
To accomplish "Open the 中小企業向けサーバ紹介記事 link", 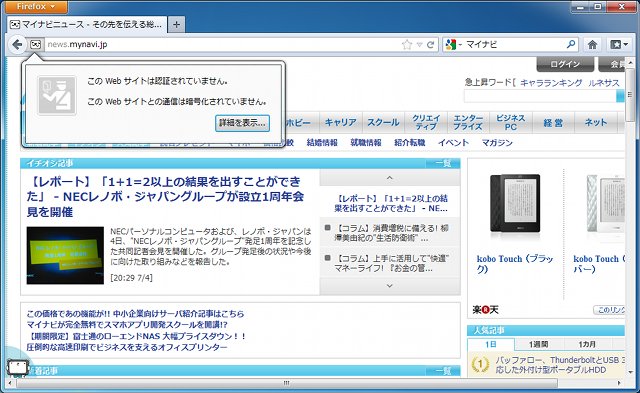I will 135,314.
